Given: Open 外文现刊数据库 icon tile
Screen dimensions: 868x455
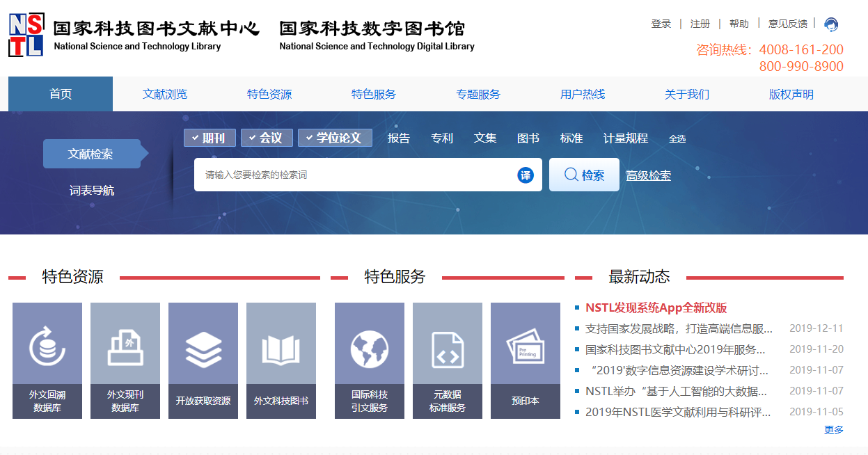Looking at the screenshot, I should coord(125,346).
